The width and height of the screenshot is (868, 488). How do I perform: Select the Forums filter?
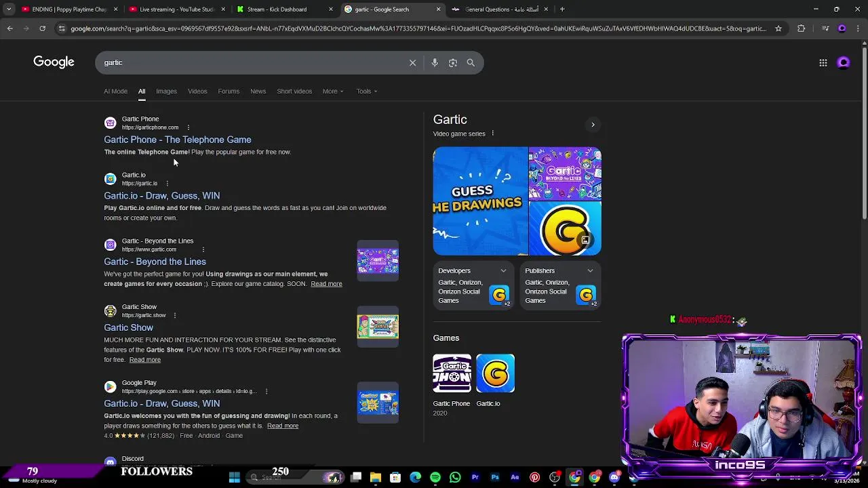229,91
